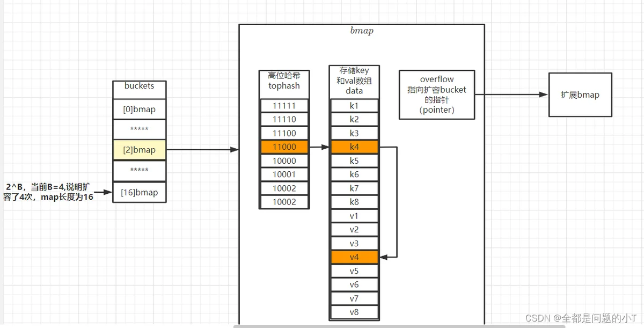This screenshot has width=644, height=328.
Task: Click the orange 11000 tophash cell
Action: pyautogui.click(x=284, y=147)
